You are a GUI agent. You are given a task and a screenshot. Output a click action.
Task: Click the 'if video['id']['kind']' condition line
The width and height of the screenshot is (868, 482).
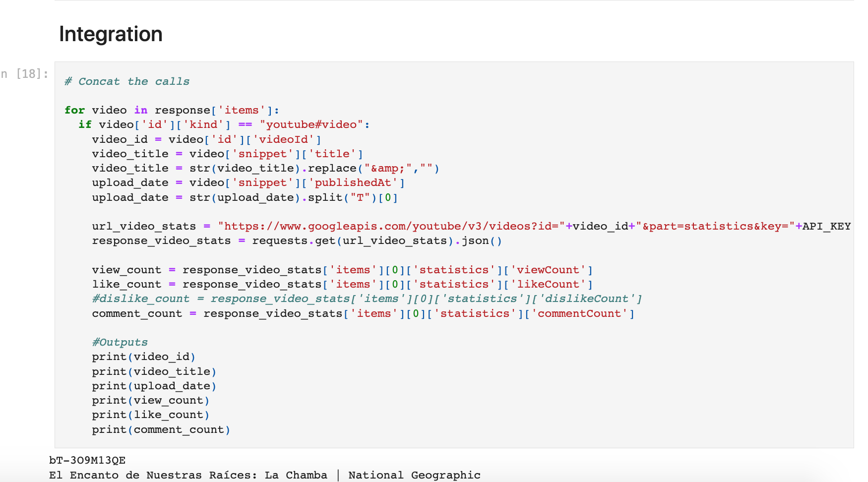[x=224, y=124]
